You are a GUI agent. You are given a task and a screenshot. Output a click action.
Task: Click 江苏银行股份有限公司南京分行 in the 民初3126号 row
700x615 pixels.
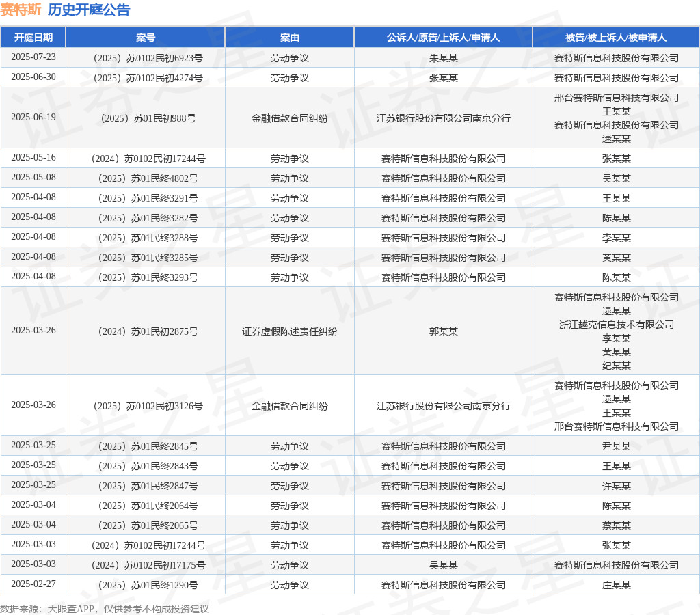tap(443, 406)
